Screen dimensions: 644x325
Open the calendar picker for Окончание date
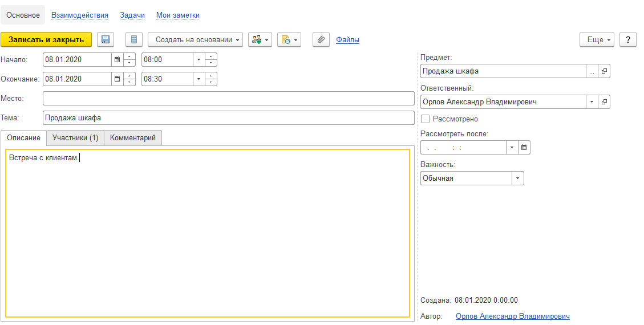[x=118, y=79]
